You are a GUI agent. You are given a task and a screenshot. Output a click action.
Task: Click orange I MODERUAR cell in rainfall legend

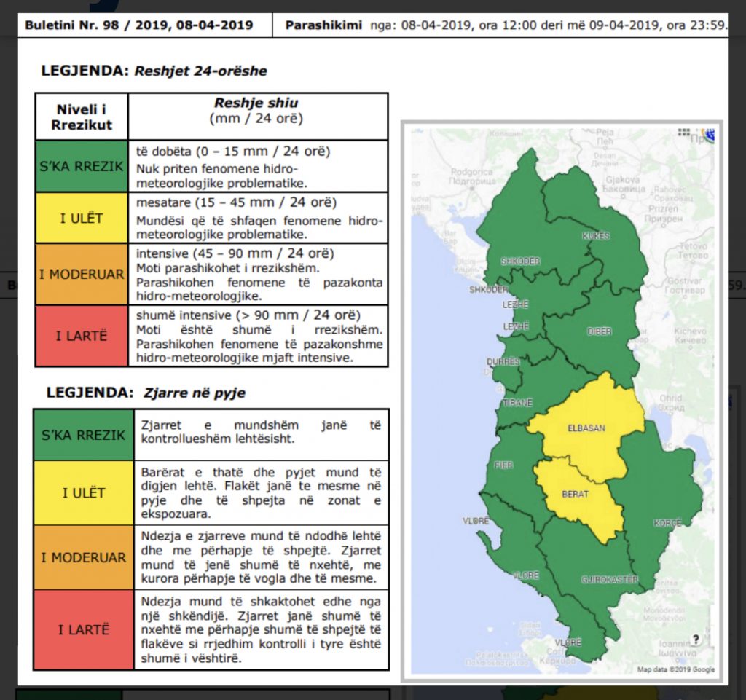82,275
